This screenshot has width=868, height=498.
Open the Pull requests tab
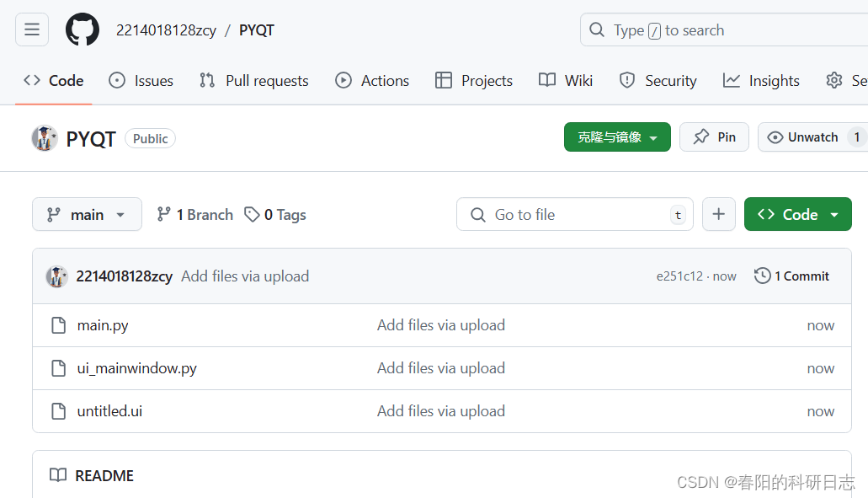click(x=254, y=81)
